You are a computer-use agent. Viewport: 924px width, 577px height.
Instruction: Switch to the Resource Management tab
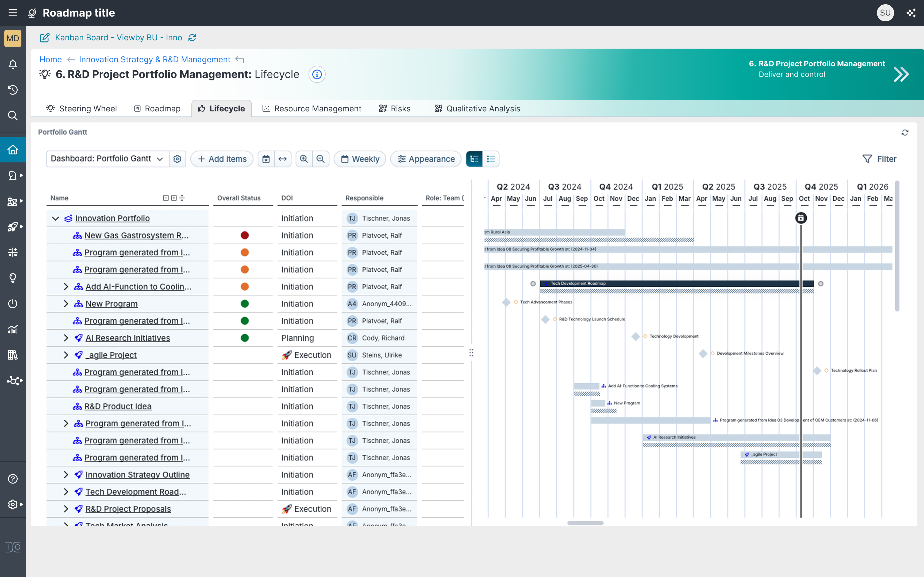pos(311,109)
